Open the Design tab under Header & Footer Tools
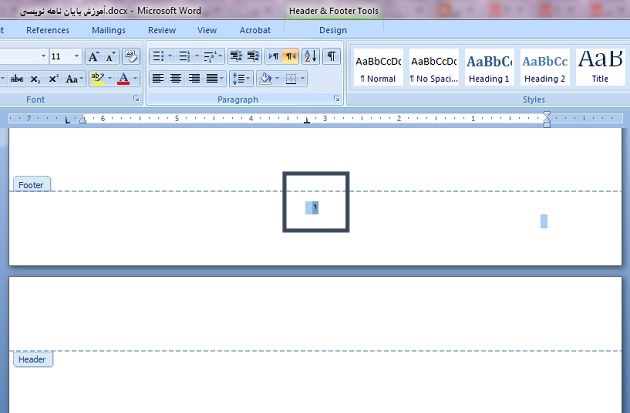 click(x=333, y=30)
